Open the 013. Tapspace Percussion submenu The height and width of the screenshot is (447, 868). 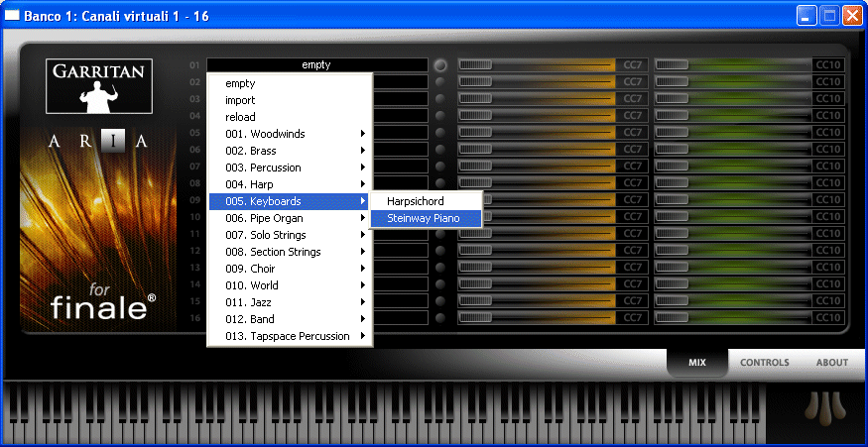pos(290,336)
